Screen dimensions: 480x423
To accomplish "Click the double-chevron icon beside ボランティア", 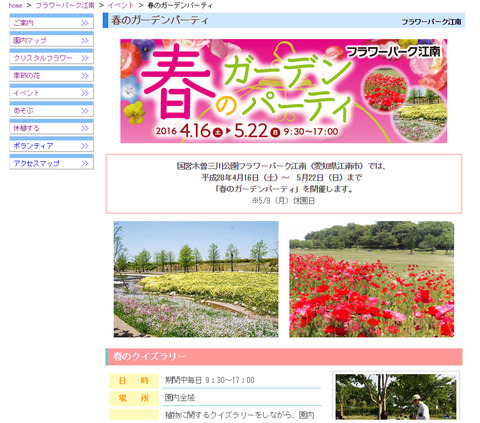I will (x=85, y=146).
